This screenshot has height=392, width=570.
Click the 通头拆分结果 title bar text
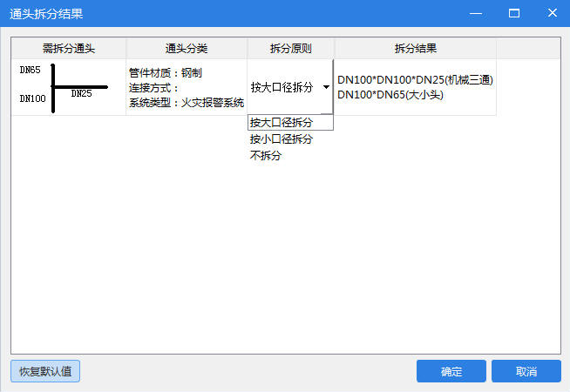pos(47,14)
